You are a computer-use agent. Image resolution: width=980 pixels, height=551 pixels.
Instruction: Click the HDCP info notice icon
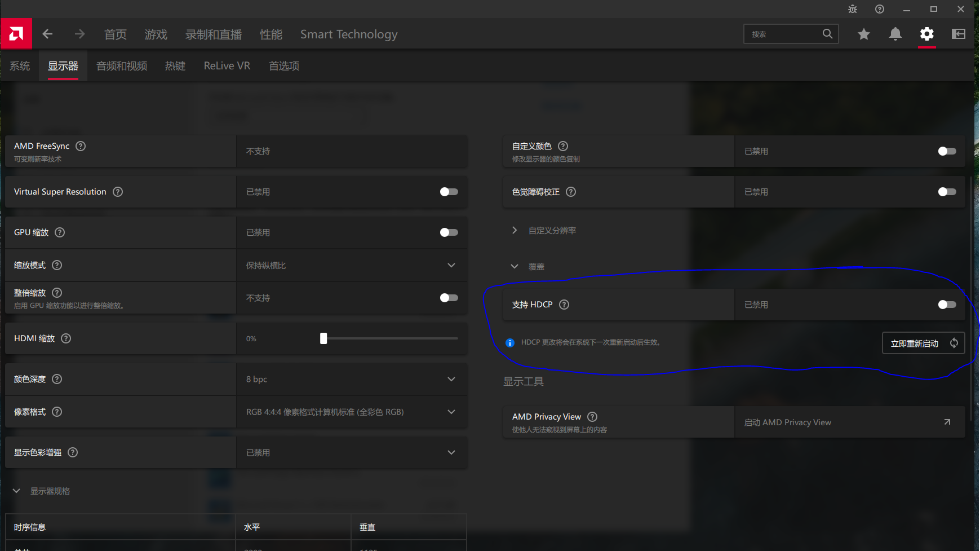coord(510,343)
